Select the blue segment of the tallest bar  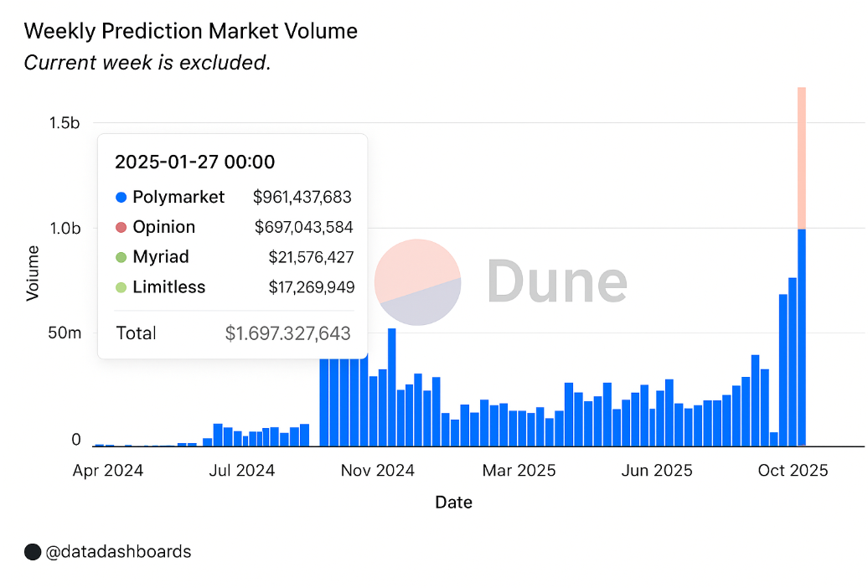(801, 335)
